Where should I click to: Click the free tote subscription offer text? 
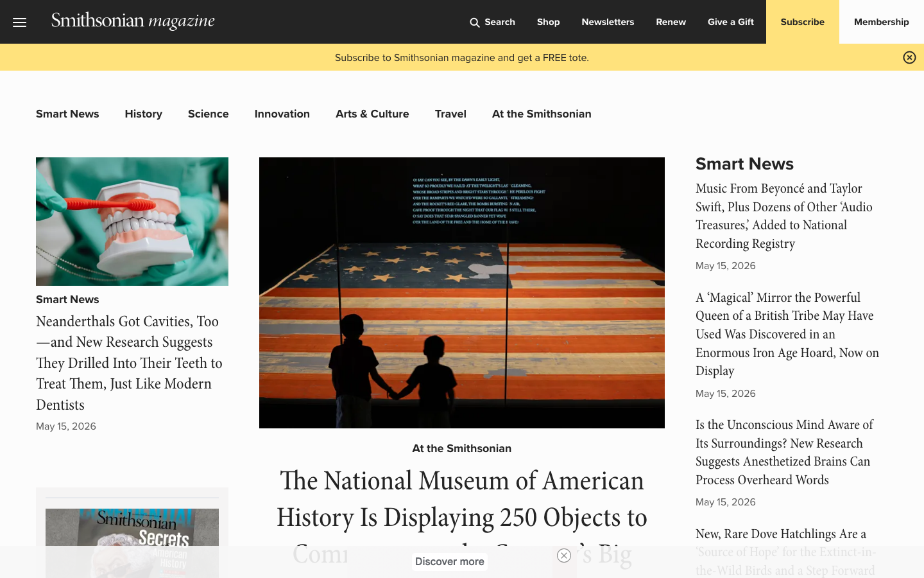462,58
